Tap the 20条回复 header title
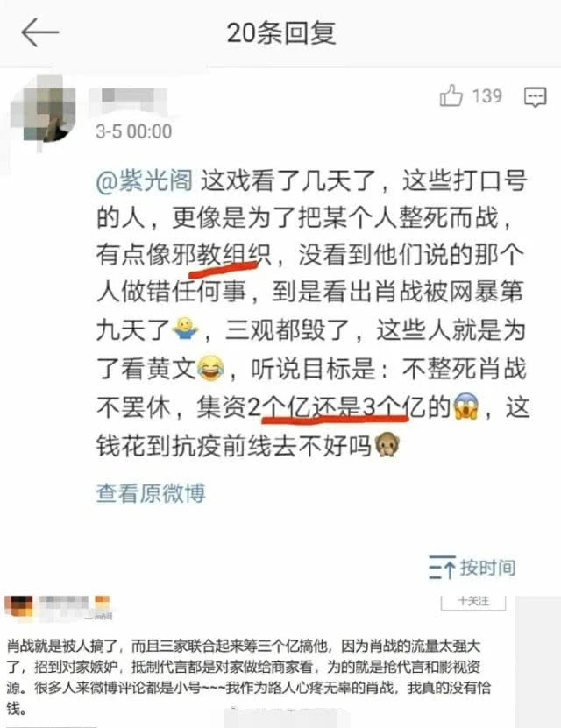The height and width of the screenshot is (728, 561). click(x=281, y=33)
